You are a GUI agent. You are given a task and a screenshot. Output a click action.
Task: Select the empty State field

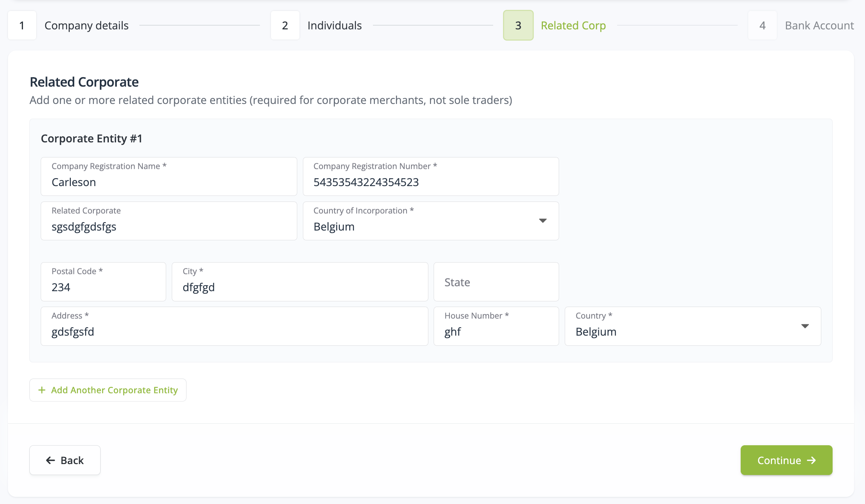tap(496, 282)
